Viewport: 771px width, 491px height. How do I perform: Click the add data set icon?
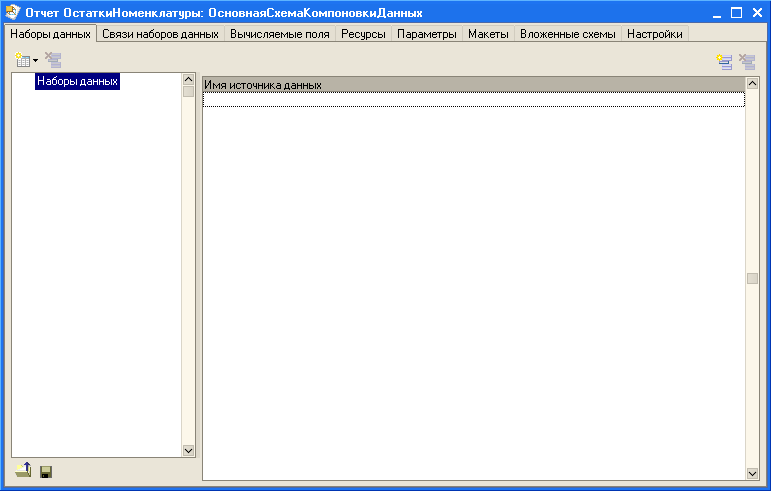(x=22, y=61)
